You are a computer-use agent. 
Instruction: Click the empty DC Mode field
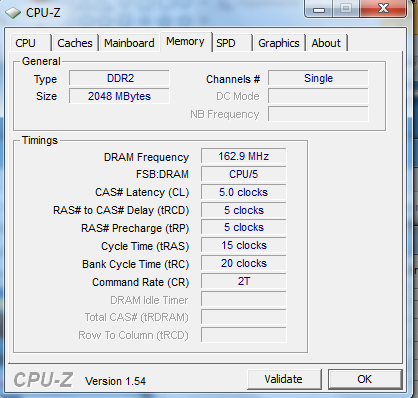click(318, 96)
